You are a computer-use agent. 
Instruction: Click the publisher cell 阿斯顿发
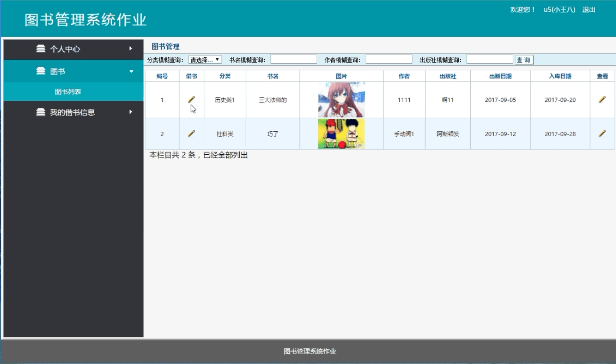pyautogui.click(x=448, y=134)
